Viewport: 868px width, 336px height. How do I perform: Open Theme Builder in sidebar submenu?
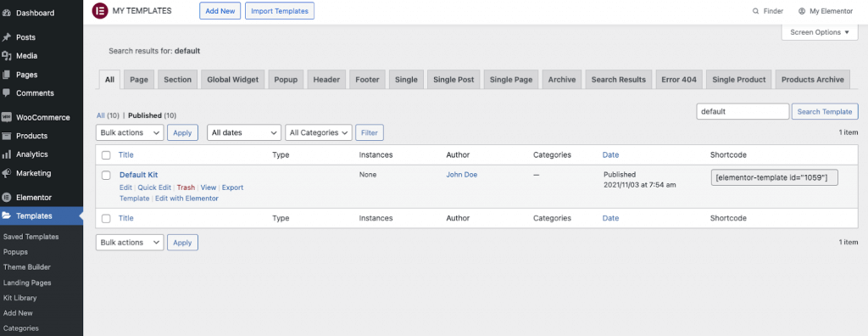[x=26, y=266]
